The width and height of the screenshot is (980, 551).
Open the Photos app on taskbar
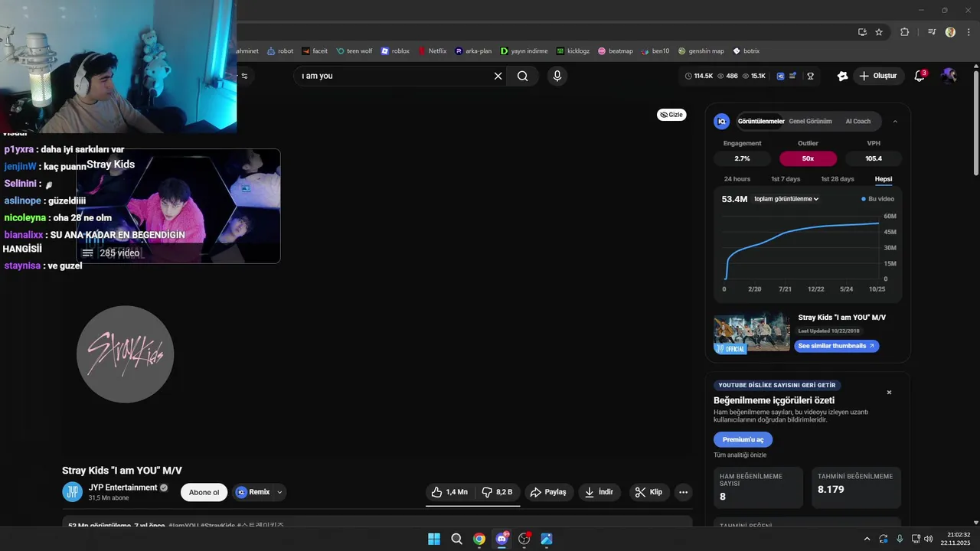[x=547, y=539]
